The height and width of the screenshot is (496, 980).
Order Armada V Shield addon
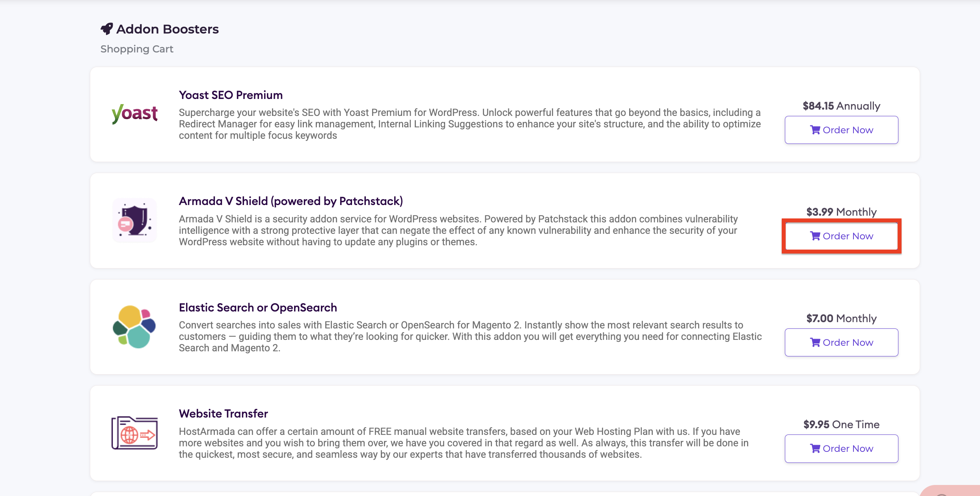(841, 236)
